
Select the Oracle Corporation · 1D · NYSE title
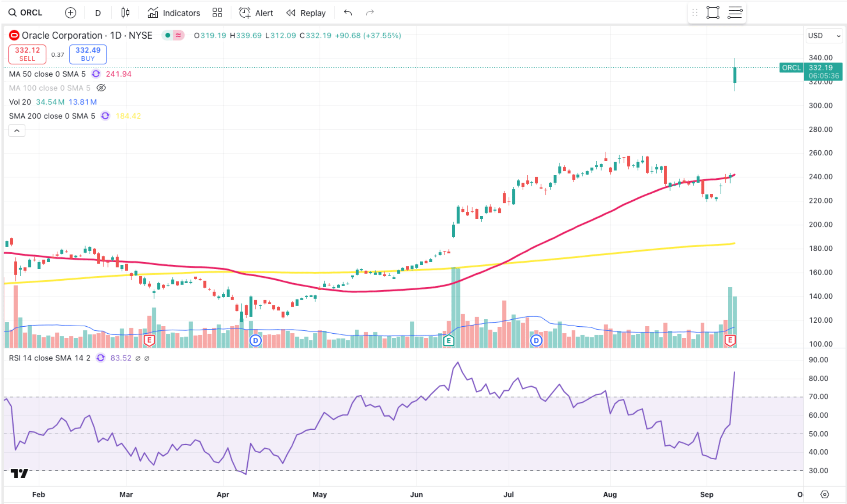pos(87,35)
